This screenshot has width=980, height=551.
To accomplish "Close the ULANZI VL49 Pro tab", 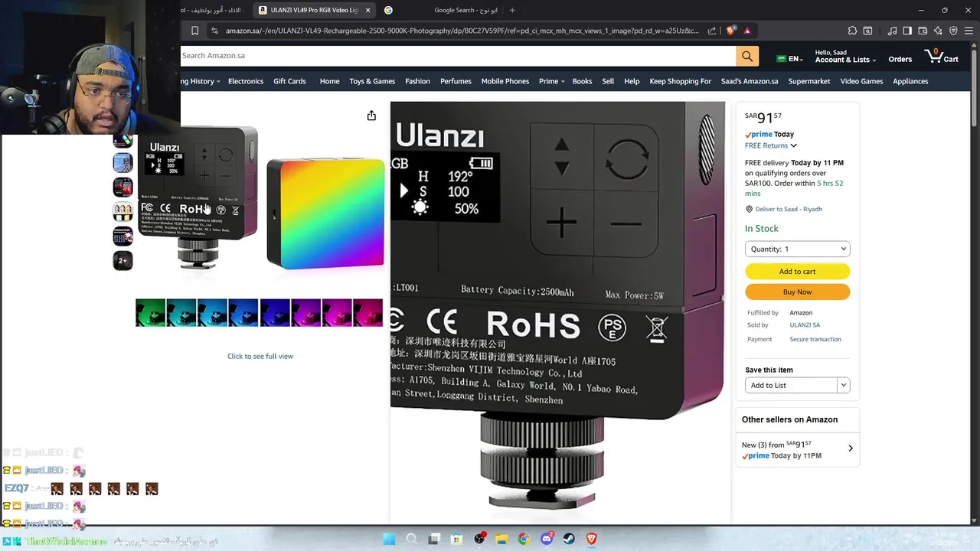I will [x=367, y=10].
